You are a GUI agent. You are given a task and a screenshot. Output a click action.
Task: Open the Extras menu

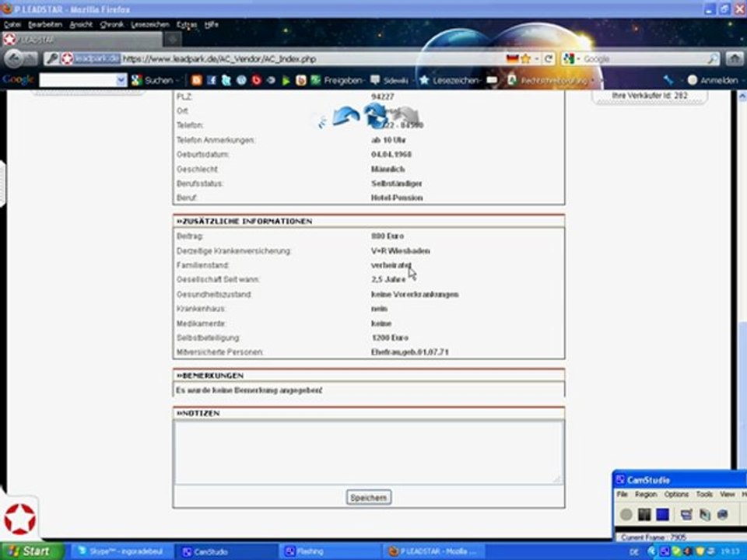coord(186,25)
